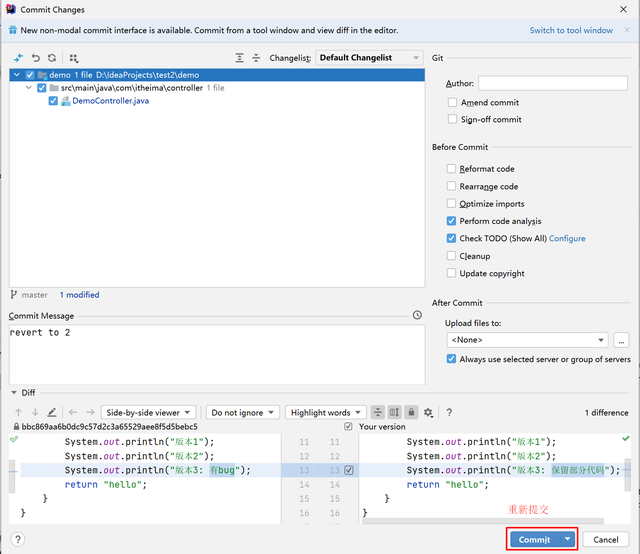Click the Show Diff toolbar icon

pyautogui.click(x=18, y=58)
